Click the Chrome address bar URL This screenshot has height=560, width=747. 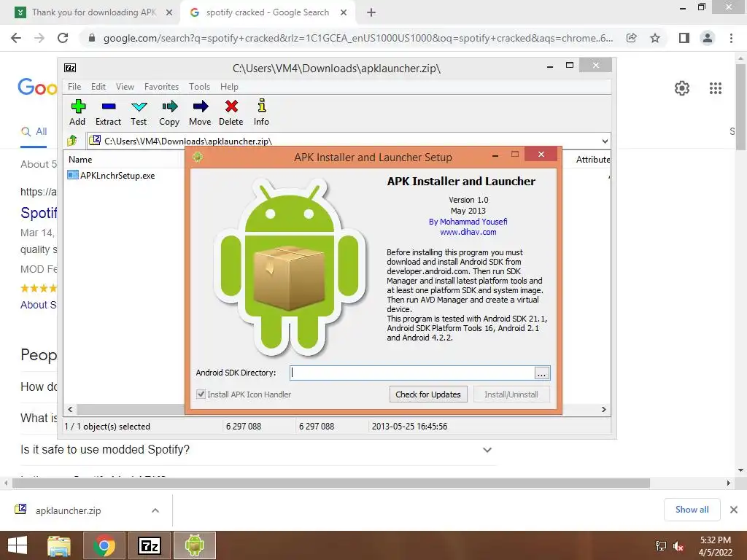357,38
